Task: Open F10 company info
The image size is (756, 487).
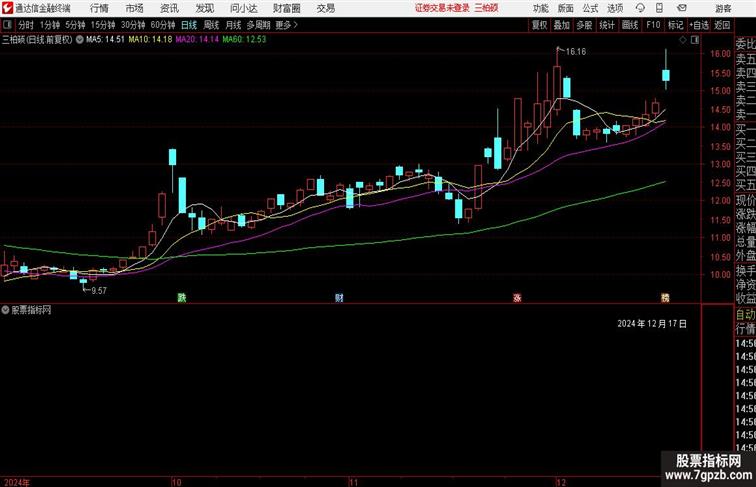Action: click(x=653, y=25)
